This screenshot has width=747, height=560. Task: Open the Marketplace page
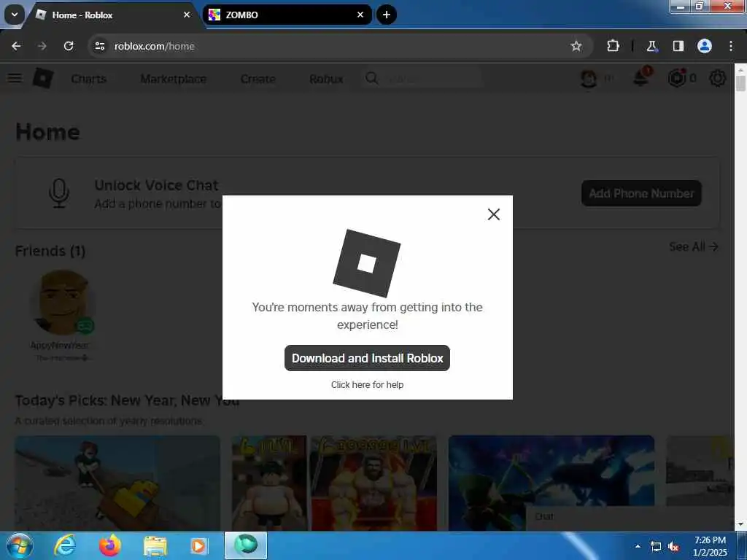174,79
